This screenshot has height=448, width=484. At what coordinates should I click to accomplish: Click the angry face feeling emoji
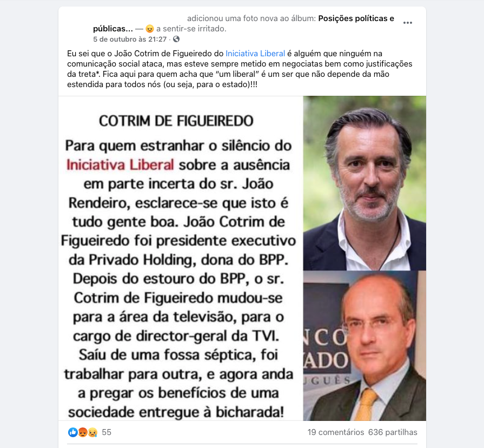(x=150, y=29)
